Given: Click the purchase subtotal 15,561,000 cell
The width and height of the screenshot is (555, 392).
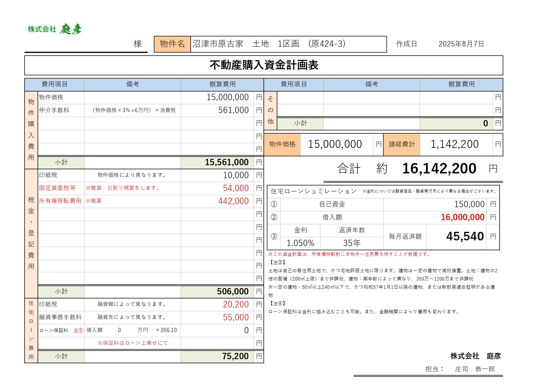Looking at the screenshot, I should 226,162.
